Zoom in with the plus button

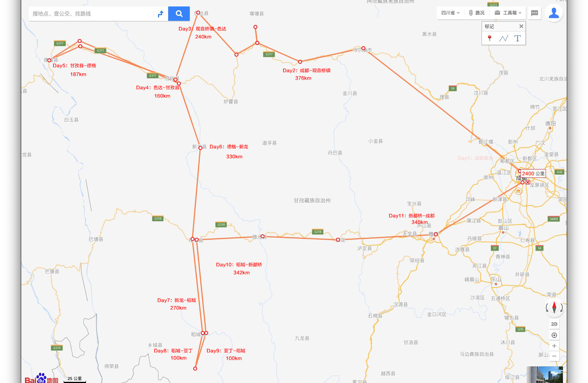(x=554, y=346)
